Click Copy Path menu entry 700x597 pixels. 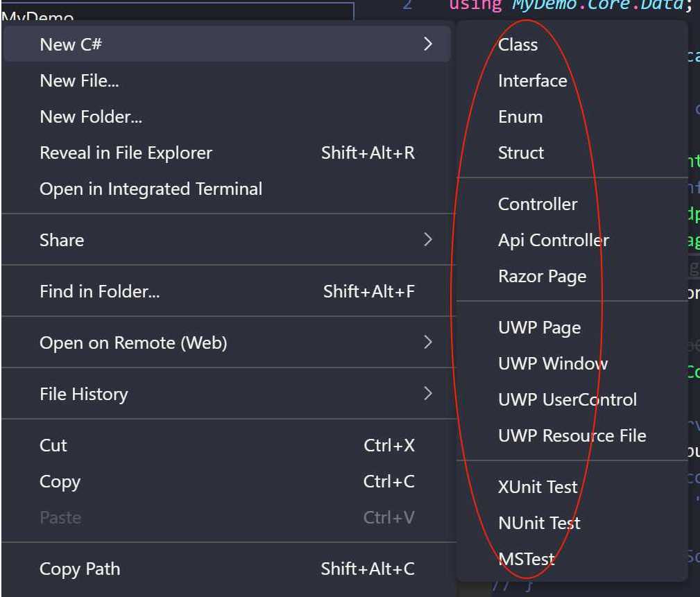[x=80, y=569]
